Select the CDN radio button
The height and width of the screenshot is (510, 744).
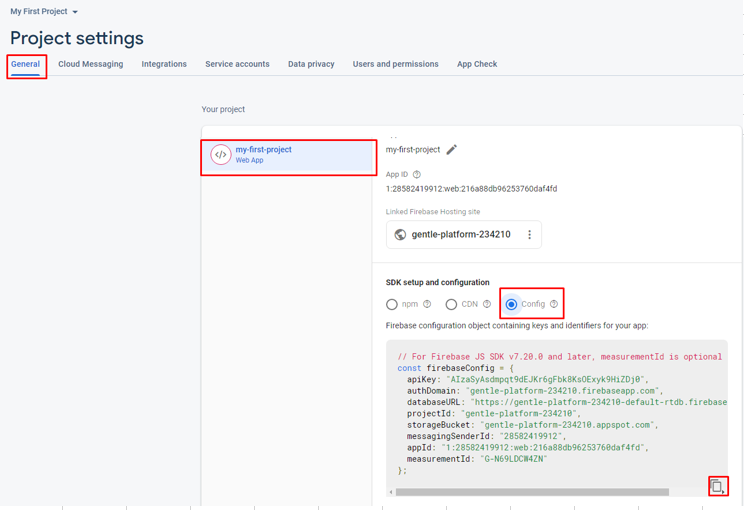(x=451, y=304)
